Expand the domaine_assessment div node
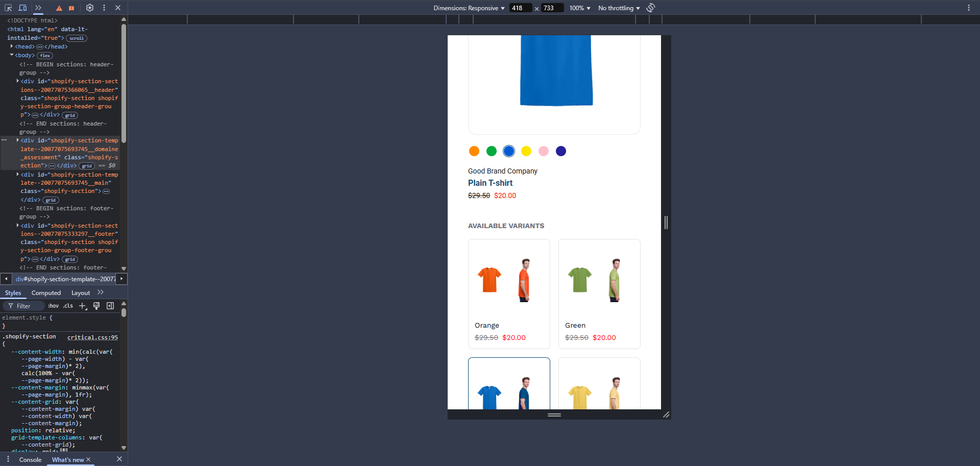Screen dimensions: 980x466 [x=18, y=140]
